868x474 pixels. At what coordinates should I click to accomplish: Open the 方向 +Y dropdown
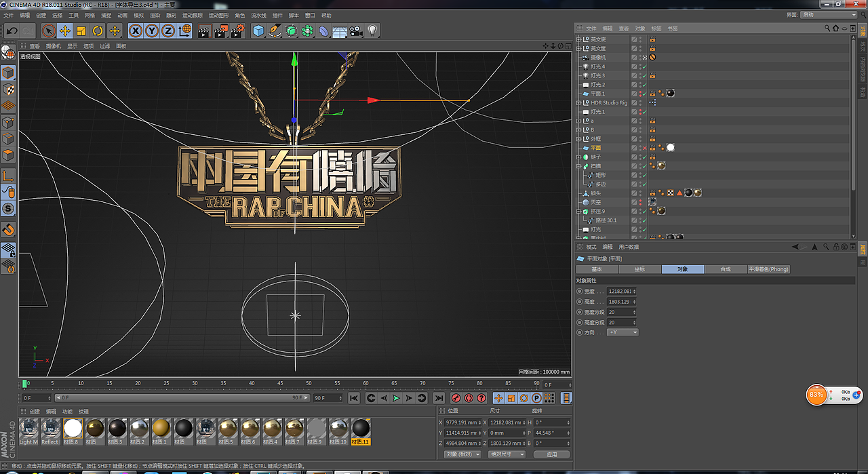(621, 332)
